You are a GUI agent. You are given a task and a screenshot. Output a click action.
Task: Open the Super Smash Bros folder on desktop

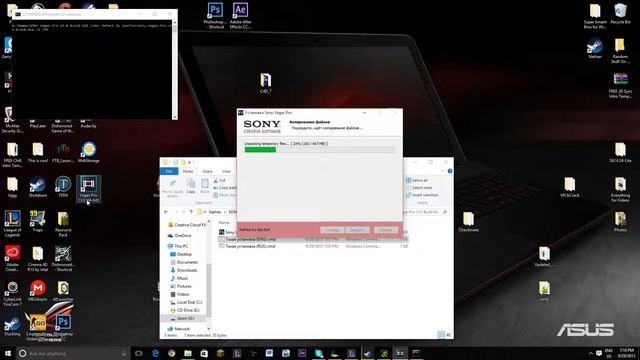click(595, 16)
